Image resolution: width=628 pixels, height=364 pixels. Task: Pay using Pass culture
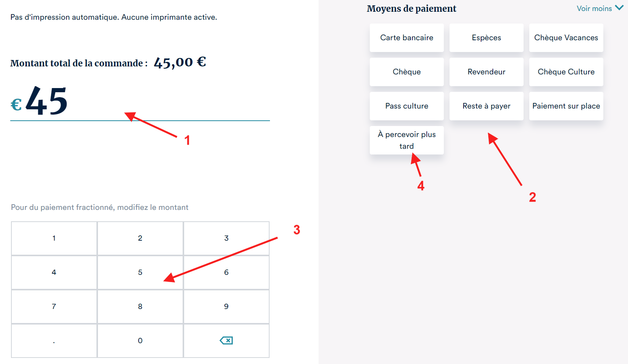pyautogui.click(x=407, y=106)
